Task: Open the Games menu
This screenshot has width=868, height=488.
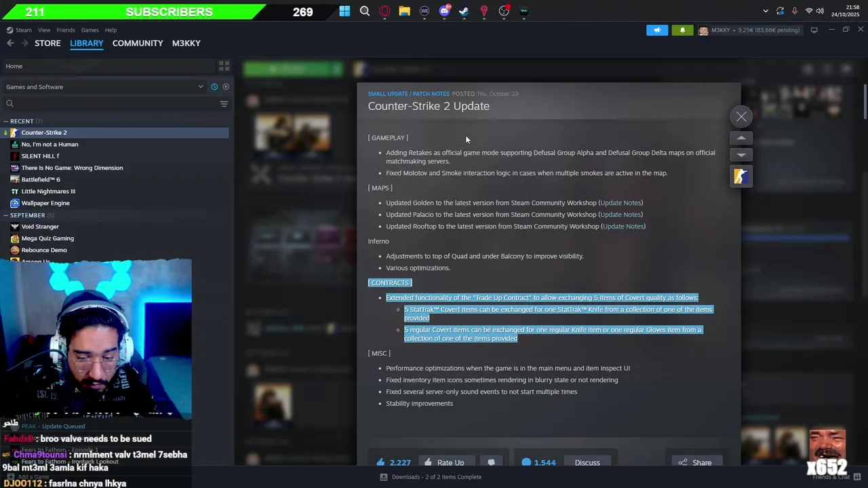Action: click(x=90, y=30)
